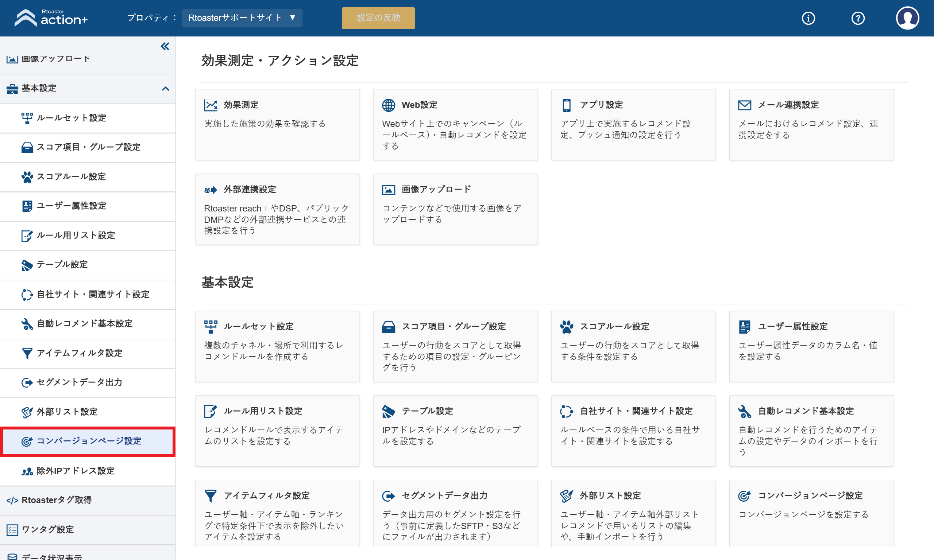
Task: Open the 自動レコメンド基本設定 card
Action: coord(811,431)
